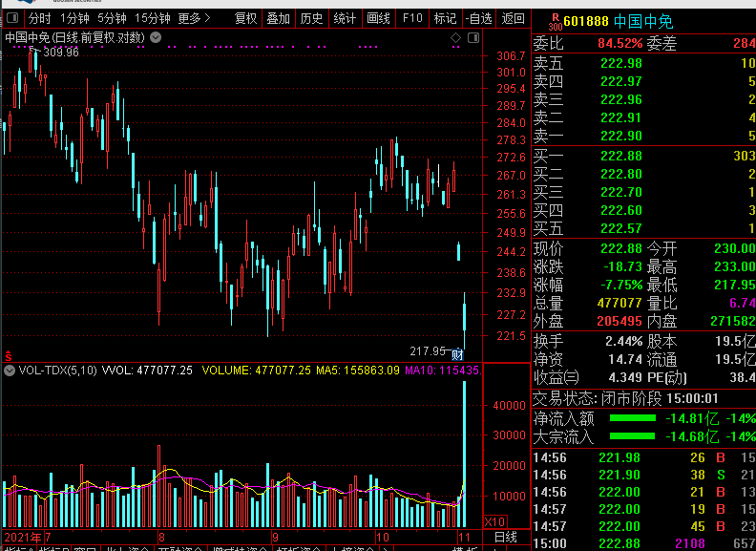Select 卖四 price 222.97
756x551 pixels.
point(621,81)
